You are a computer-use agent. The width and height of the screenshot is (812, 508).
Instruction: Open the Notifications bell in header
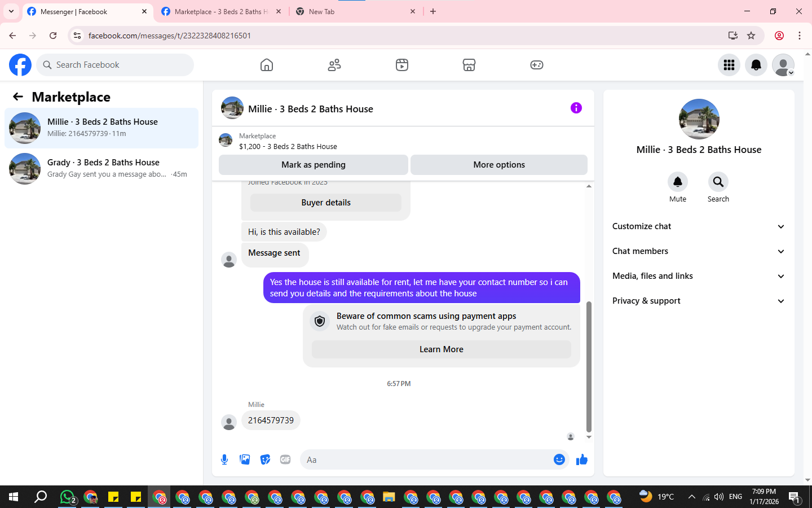pyautogui.click(x=756, y=65)
